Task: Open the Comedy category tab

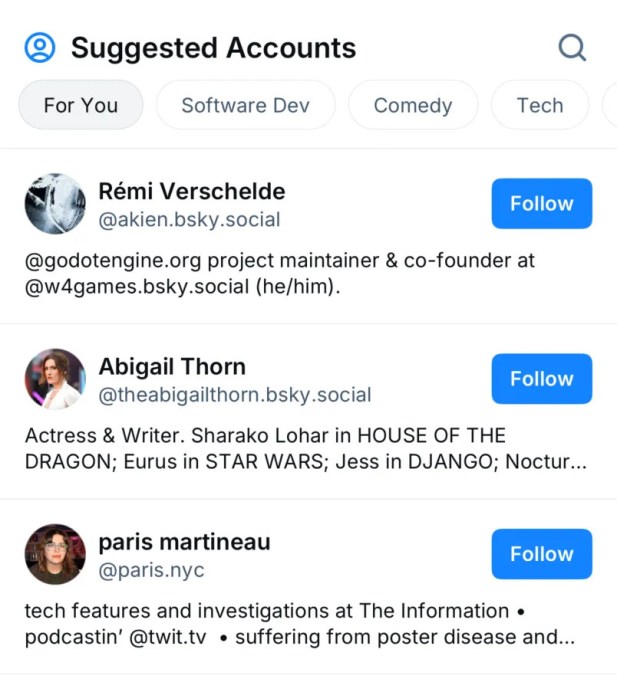Action: pyautogui.click(x=412, y=105)
